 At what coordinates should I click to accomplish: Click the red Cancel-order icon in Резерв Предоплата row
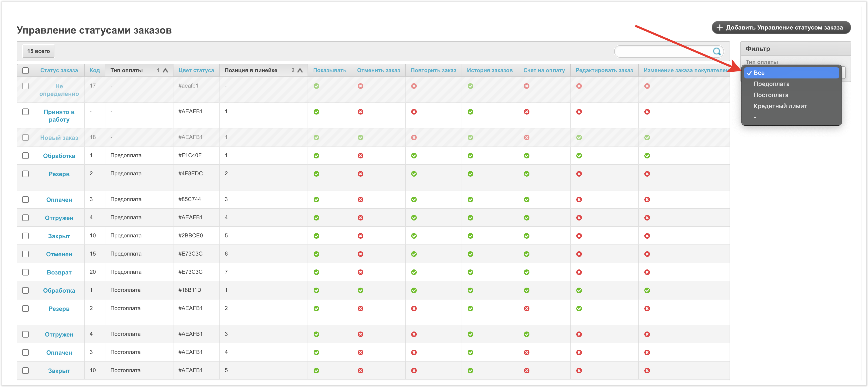coord(360,174)
